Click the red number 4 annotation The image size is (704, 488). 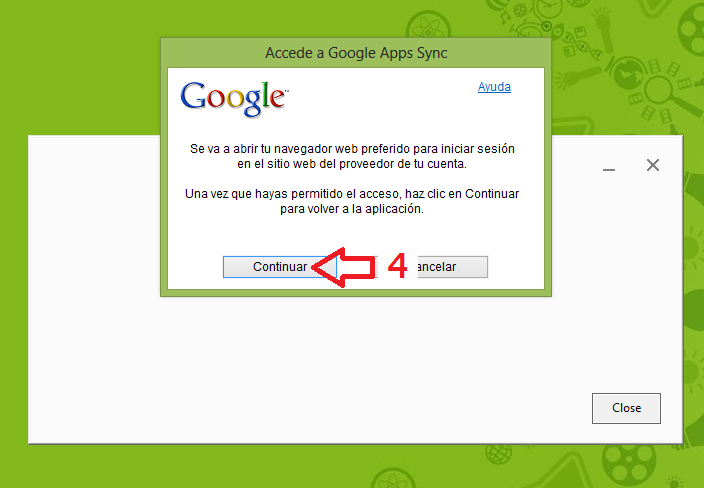(x=397, y=265)
